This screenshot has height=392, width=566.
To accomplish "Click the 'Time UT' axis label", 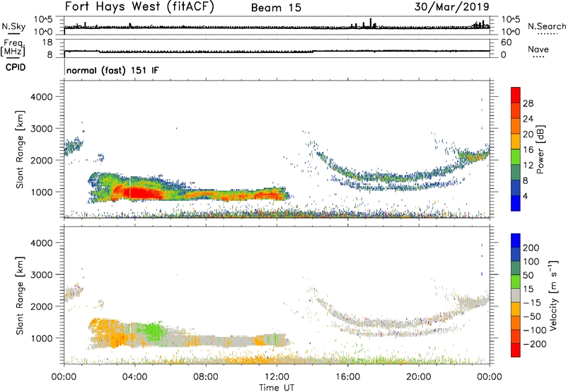I will (x=277, y=387).
